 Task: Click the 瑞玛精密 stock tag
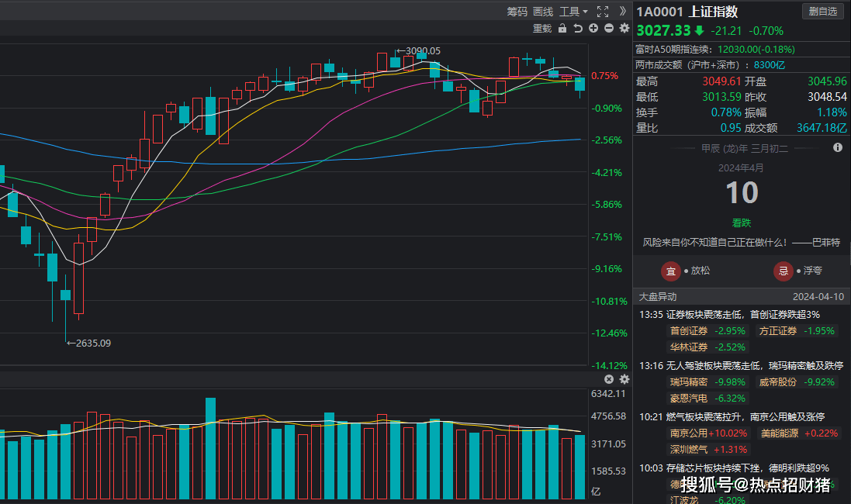pos(689,381)
